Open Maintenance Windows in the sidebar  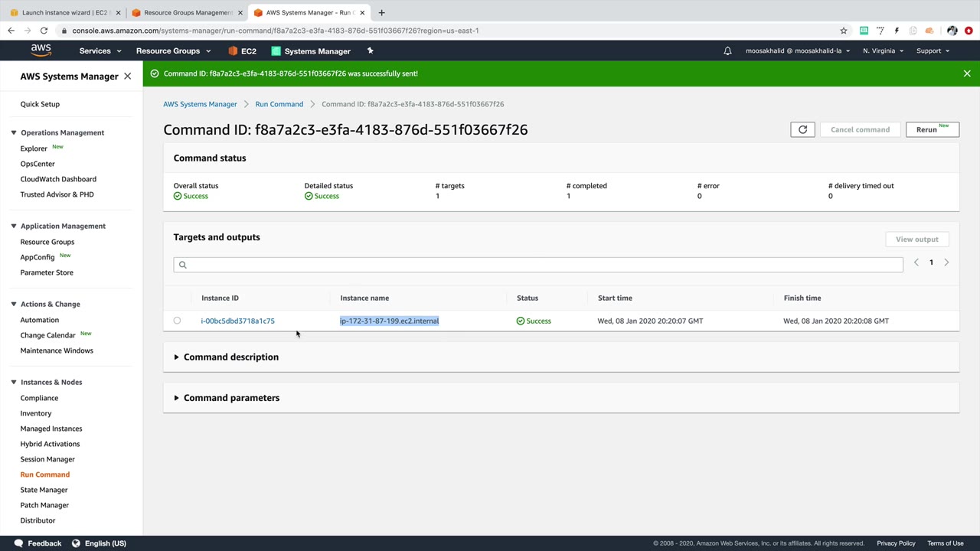[x=57, y=350]
